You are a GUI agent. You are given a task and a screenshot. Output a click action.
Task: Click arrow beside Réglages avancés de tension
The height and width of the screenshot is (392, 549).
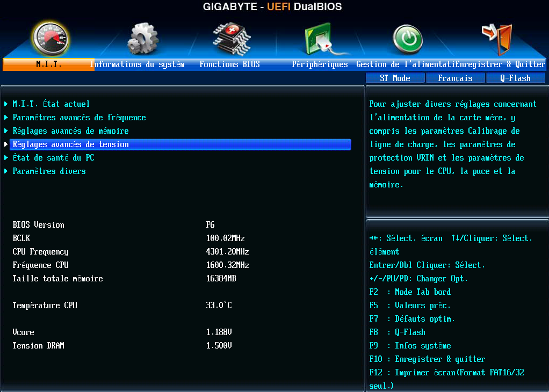click(x=6, y=144)
